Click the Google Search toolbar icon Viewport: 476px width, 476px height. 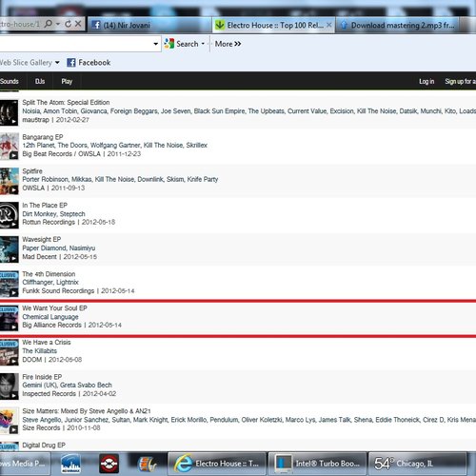click(x=169, y=44)
